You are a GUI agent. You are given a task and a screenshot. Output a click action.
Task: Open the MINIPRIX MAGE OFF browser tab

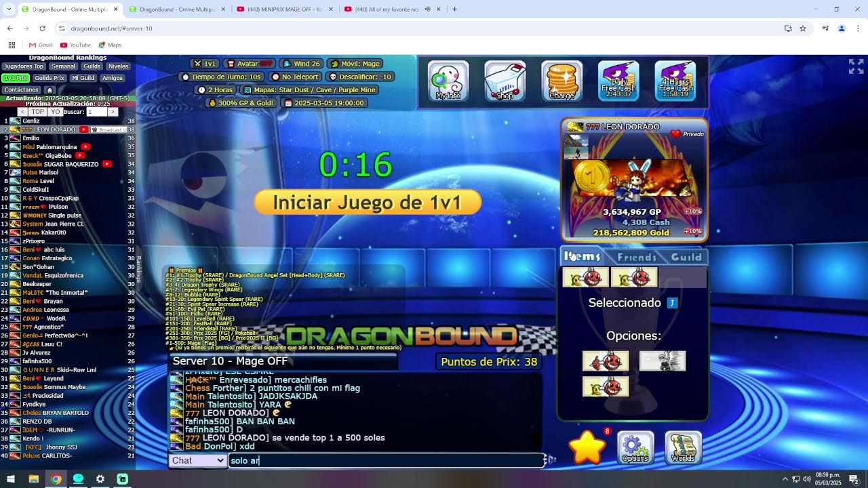point(283,9)
